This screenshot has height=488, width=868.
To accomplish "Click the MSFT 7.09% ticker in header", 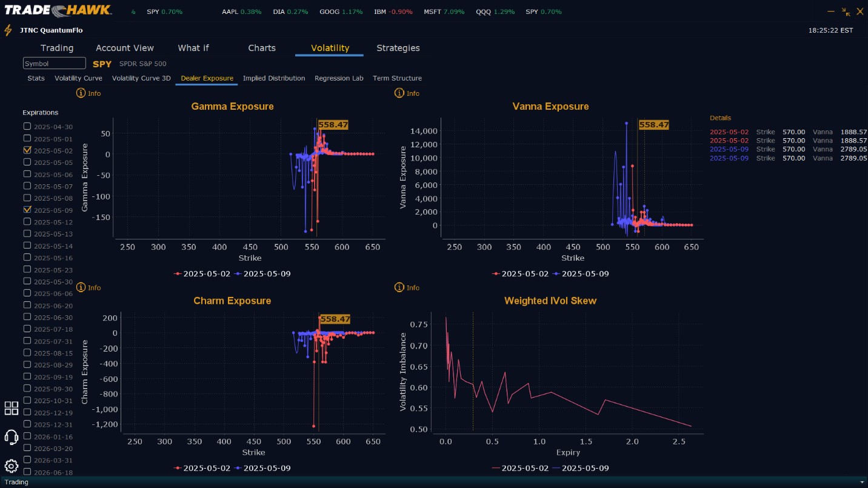I will (x=444, y=12).
